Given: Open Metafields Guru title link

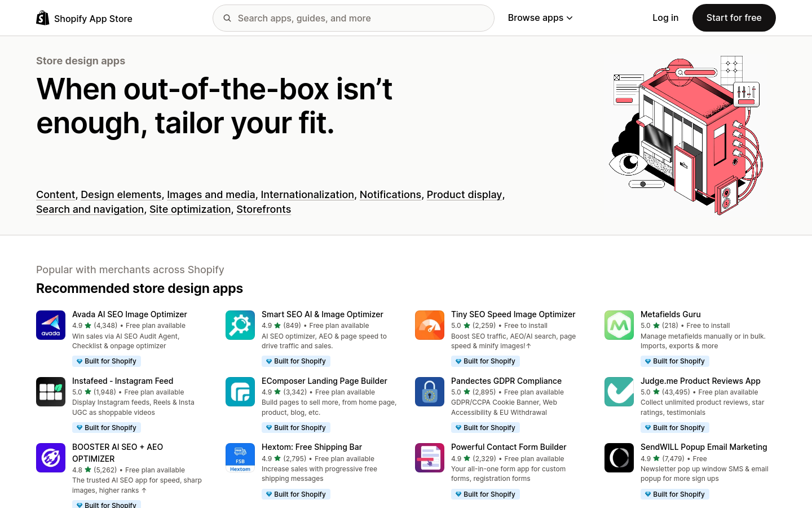Looking at the screenshot, I should [x=670, y=314].
